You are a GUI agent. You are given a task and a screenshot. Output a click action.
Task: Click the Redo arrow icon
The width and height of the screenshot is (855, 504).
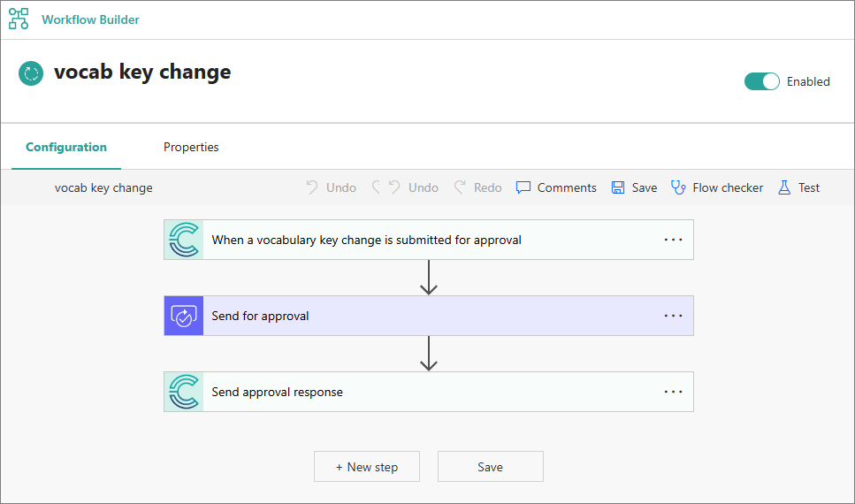(461, 187)
